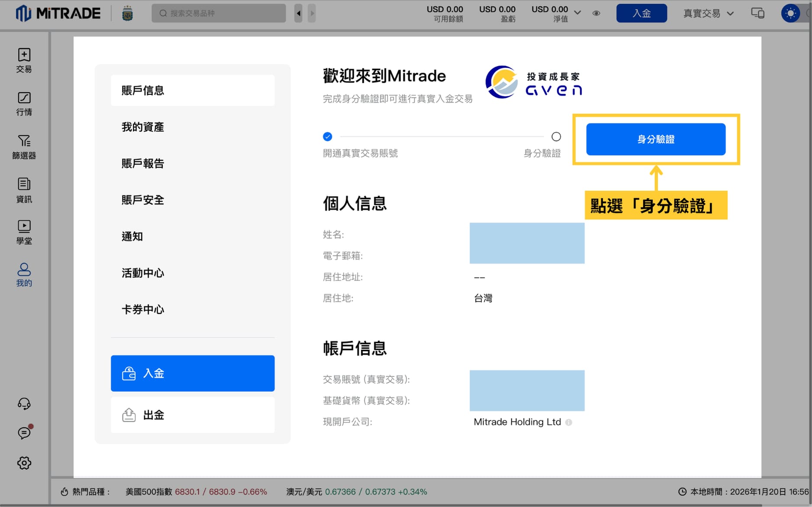The width and height of the screenshot is (812, 507).
Task: Click the blue 身分驗證 verification button
Action: [x=655, y=139]
